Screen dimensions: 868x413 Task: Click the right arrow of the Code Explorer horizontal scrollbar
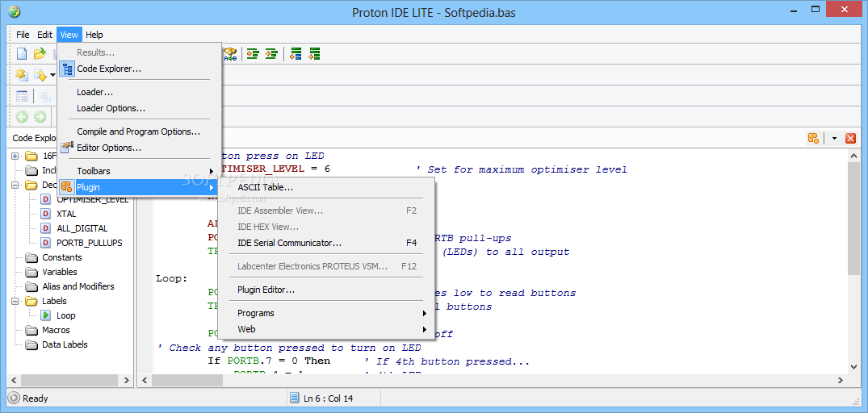pyautogui.click(x=126, y=381)
